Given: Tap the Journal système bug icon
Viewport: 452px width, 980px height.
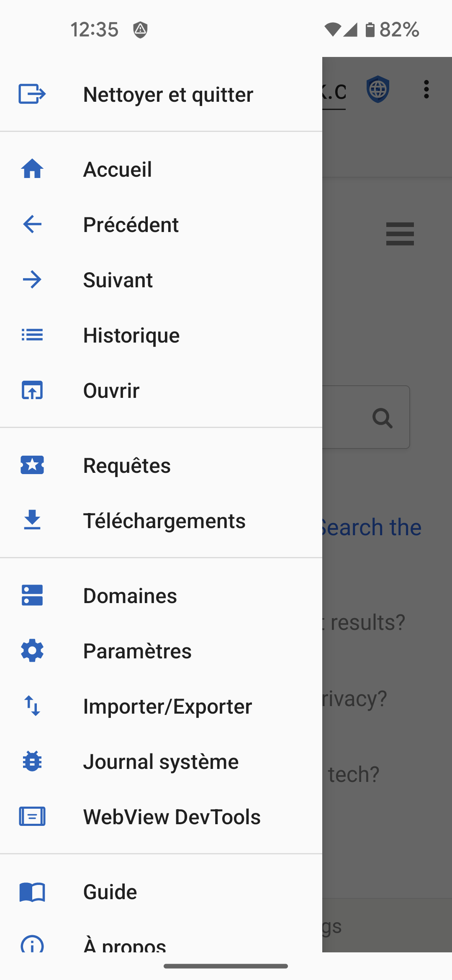Looking at the screenshot, I should (x=32, y=761).
